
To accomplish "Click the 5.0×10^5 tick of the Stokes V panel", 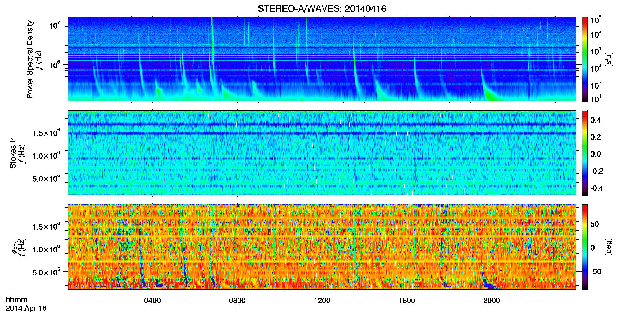I will click(46, 178).
